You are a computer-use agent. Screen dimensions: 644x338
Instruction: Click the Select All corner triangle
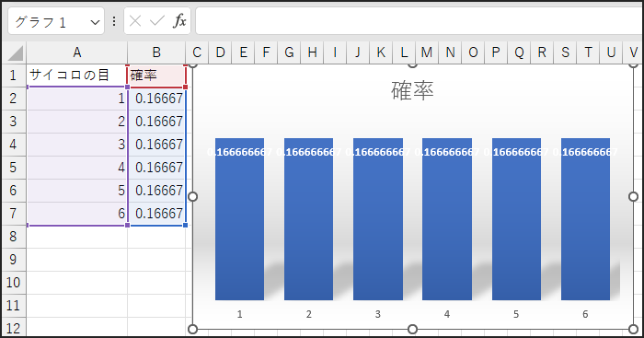point(15,53)
